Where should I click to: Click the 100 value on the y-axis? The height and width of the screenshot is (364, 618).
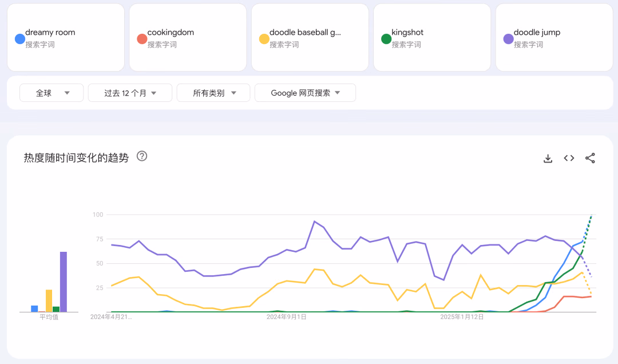click(x=98, y=215)
